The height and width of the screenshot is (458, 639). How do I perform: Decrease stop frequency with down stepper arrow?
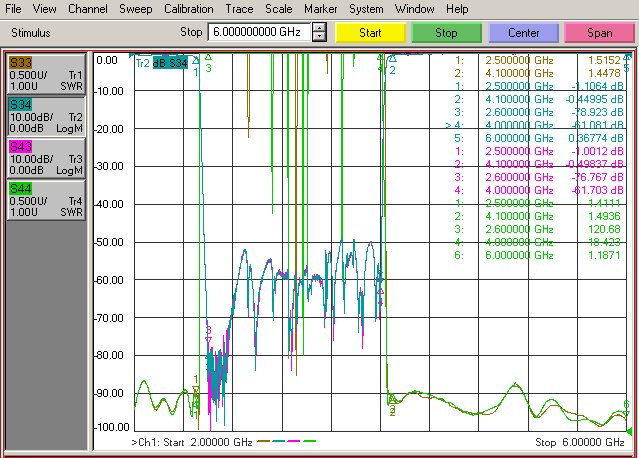click(x=319, y=37)
